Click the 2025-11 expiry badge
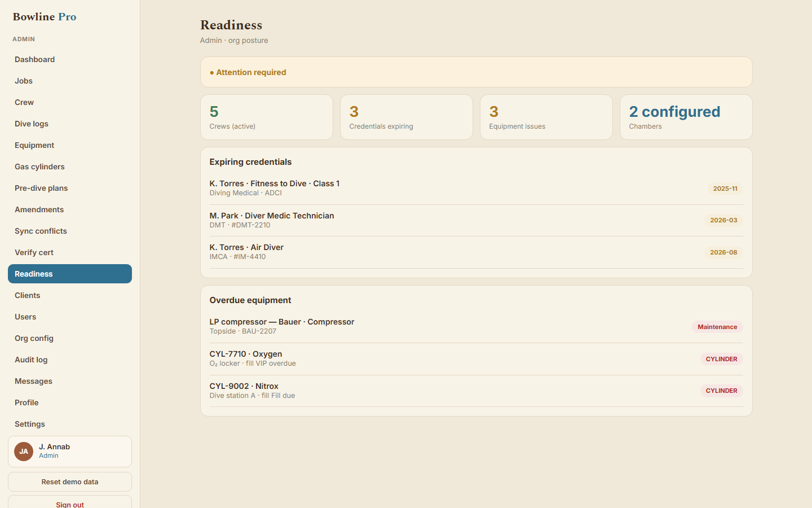The width and height of the screenshot is (812, 508). 725,189
